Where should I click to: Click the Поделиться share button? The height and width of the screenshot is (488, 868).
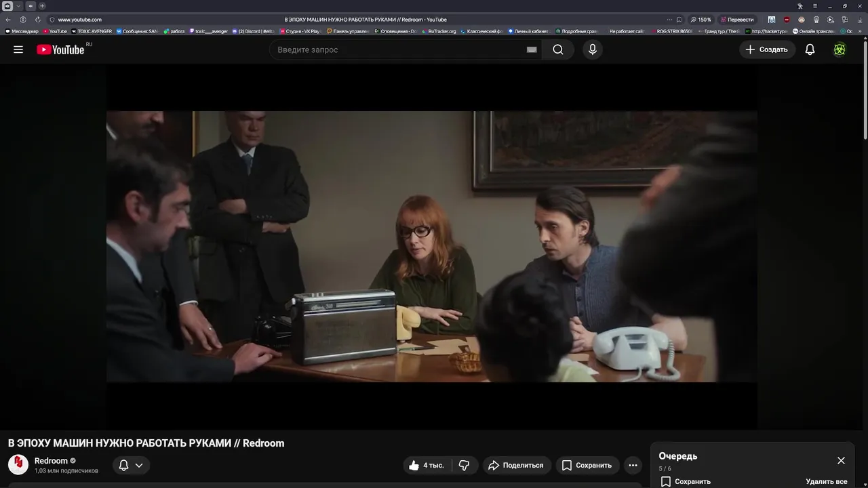coord(516,465)
